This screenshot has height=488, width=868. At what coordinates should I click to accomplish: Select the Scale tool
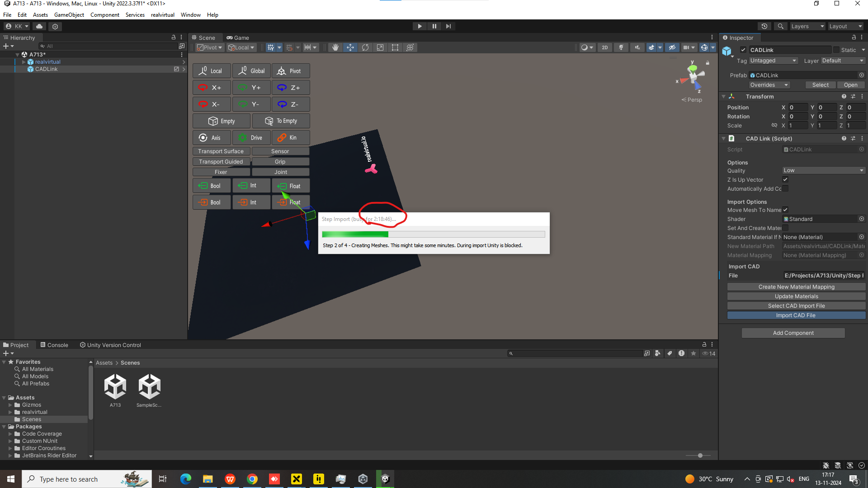pyautogui.click(x=380, y=47)
